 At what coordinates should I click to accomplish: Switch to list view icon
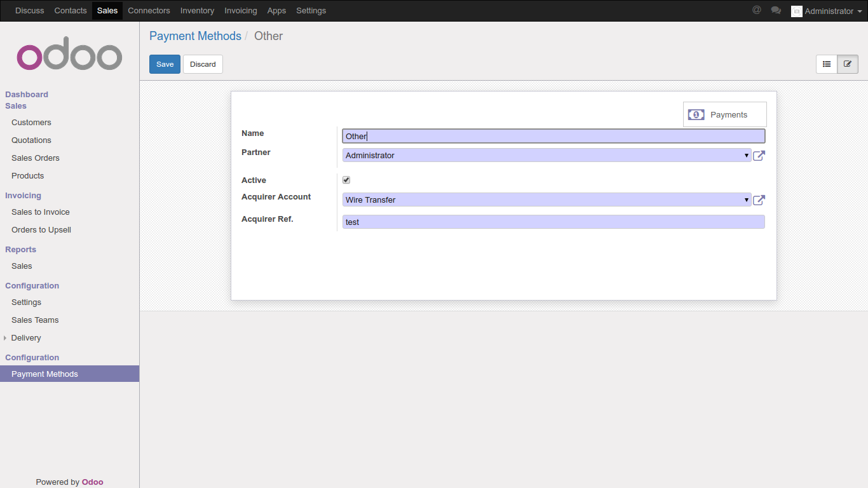[x=827, y=64]
